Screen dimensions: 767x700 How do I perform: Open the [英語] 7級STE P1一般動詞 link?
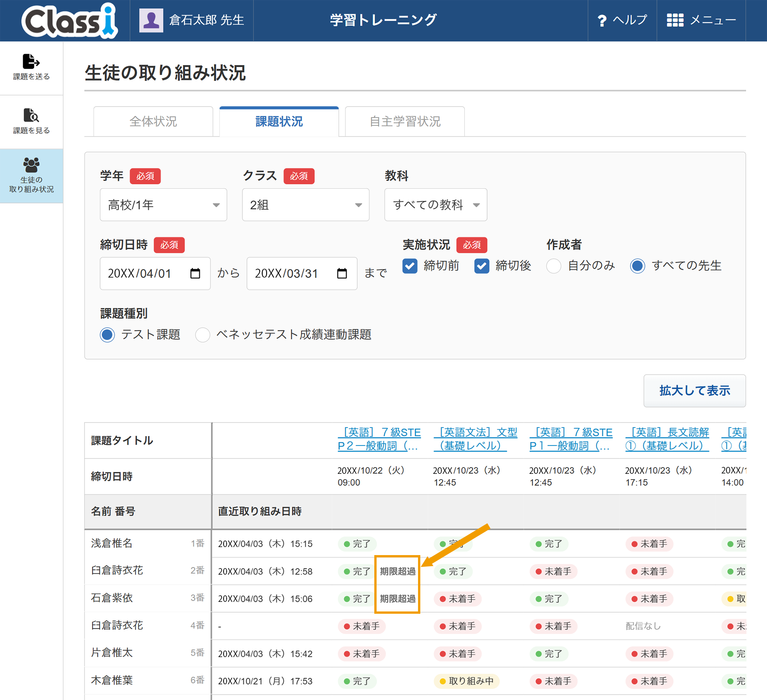click(x=571, y=439)
